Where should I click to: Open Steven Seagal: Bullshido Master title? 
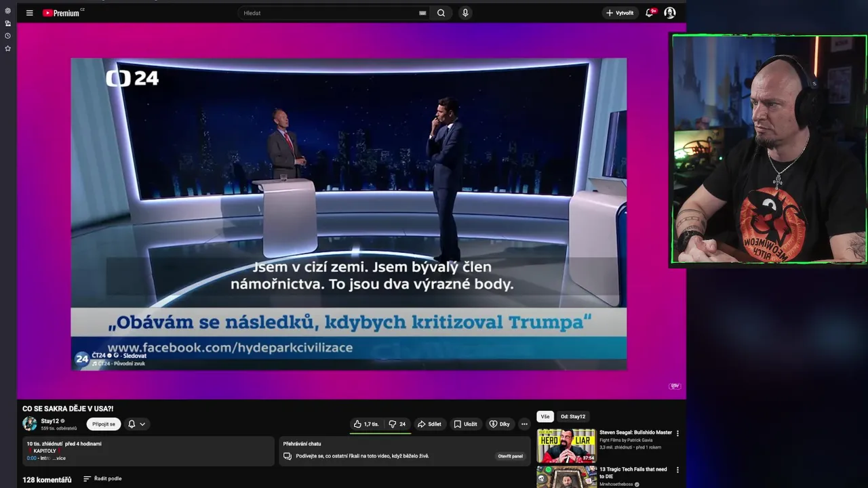tap(635, 432)
